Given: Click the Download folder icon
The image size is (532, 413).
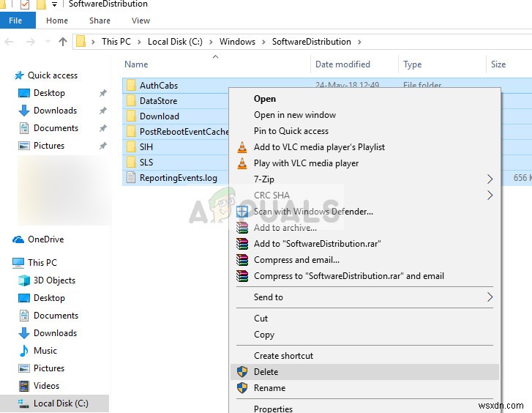Looking at the screenshot, I should coord(131,116).
